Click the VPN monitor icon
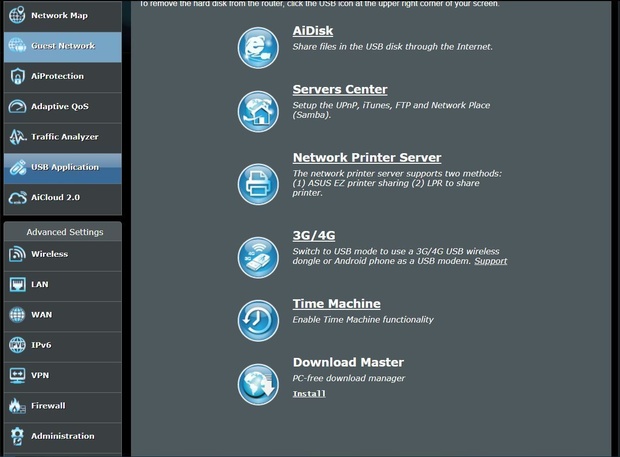Screen dimensions: 620x457 click(17, 376)
